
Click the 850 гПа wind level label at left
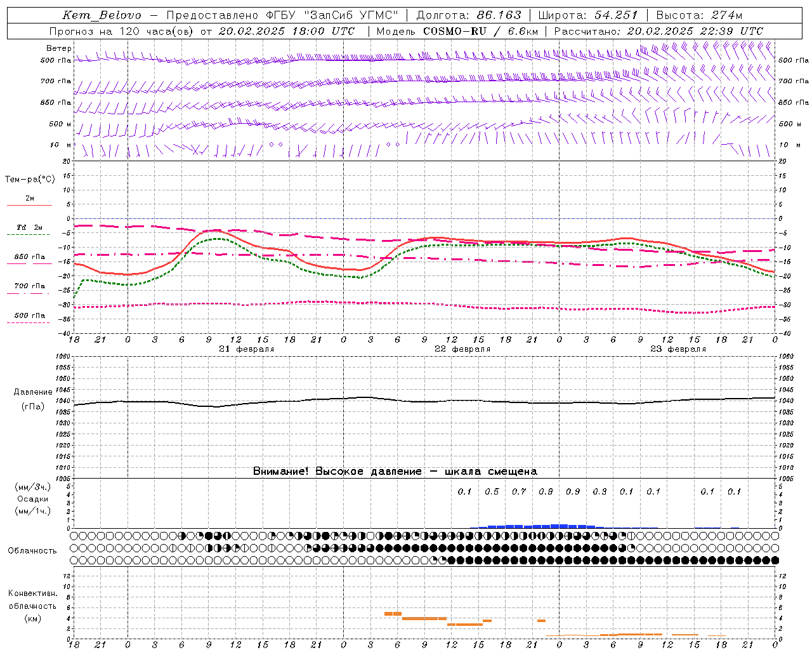click(x=56, y=102)
